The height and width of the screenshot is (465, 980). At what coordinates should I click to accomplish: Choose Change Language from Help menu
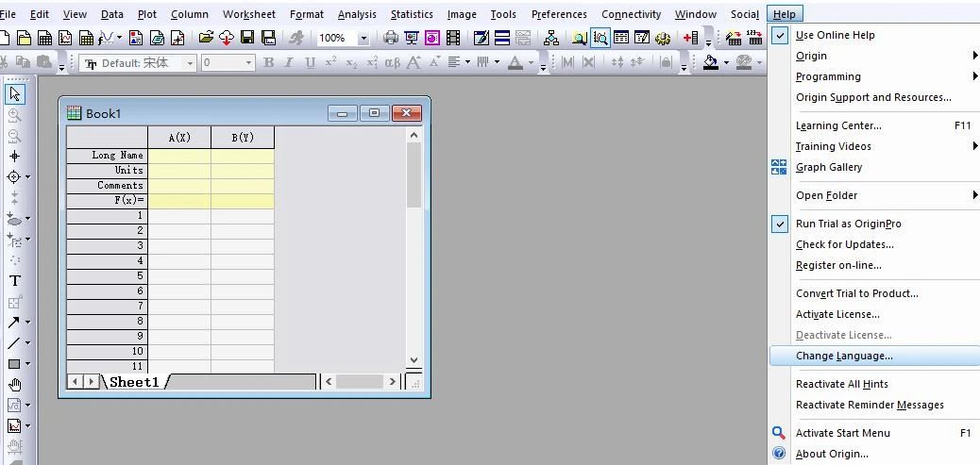(x=843, y=356)
